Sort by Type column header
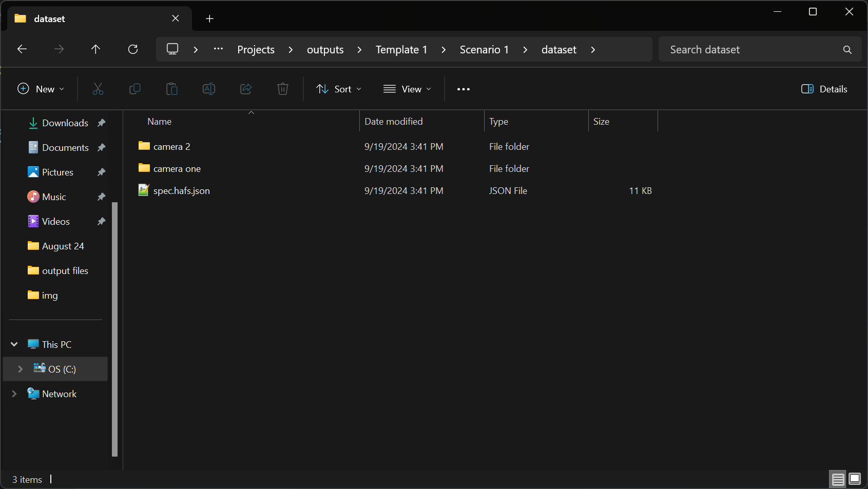868x489 pixels. [498, 122]
